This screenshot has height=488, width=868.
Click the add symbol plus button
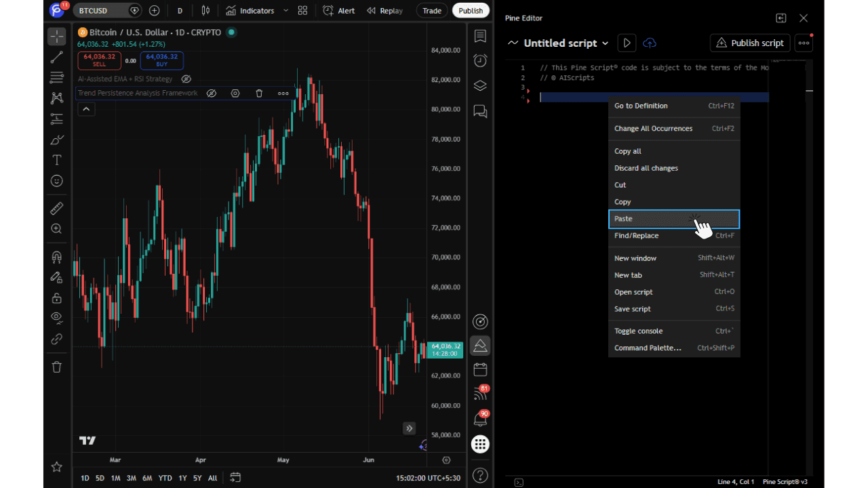(155, 10)
